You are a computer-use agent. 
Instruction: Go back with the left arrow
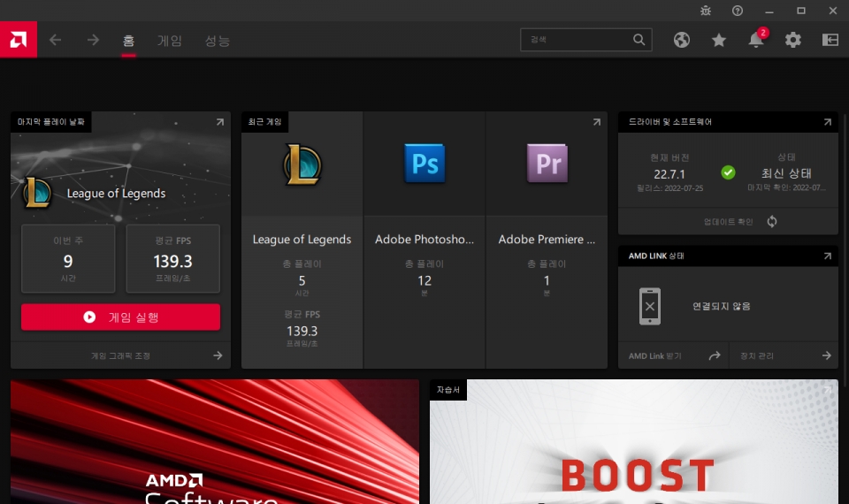click(55, 40)
